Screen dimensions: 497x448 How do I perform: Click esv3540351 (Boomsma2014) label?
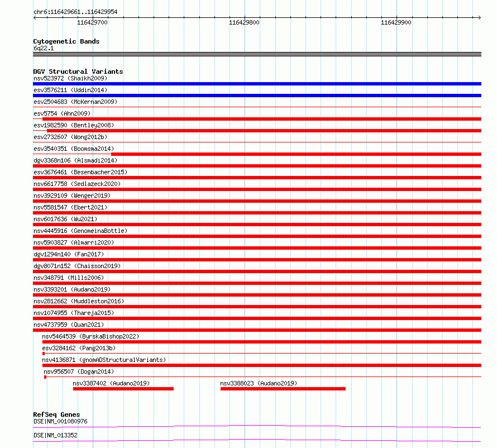pyautogui.click(x=74, y=149)
